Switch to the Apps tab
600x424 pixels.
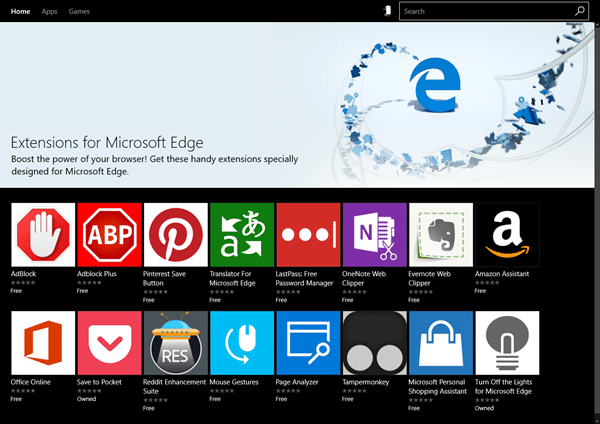[49, 11]
